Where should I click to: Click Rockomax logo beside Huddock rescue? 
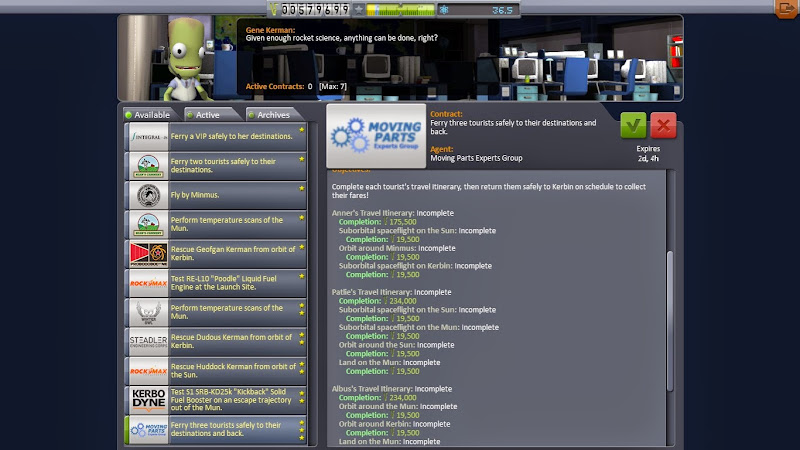(148, 371)
